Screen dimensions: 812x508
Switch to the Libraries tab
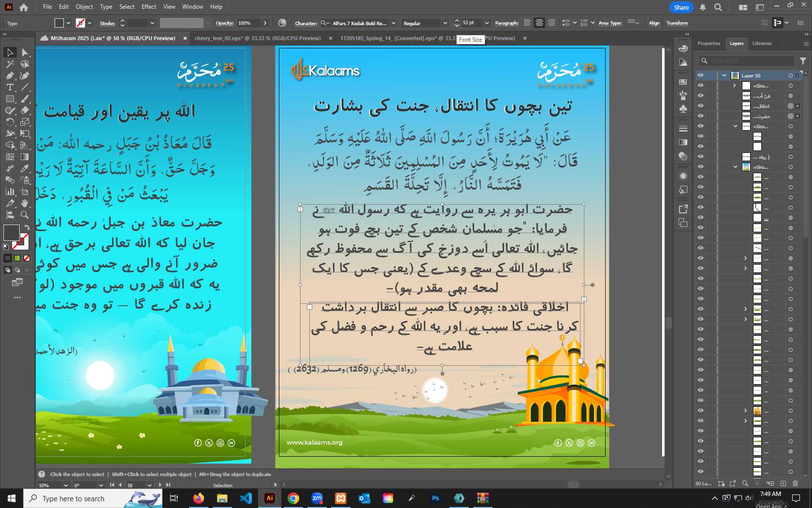(762, 44)
